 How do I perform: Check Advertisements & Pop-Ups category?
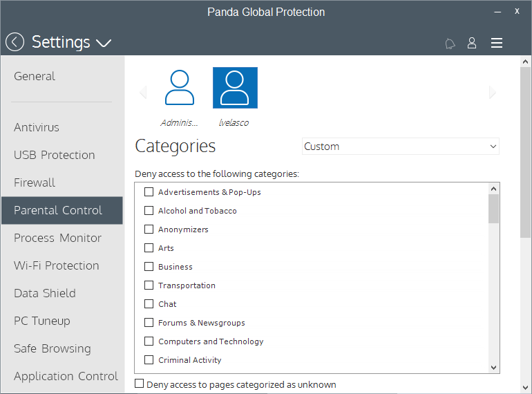pos(149,192)
